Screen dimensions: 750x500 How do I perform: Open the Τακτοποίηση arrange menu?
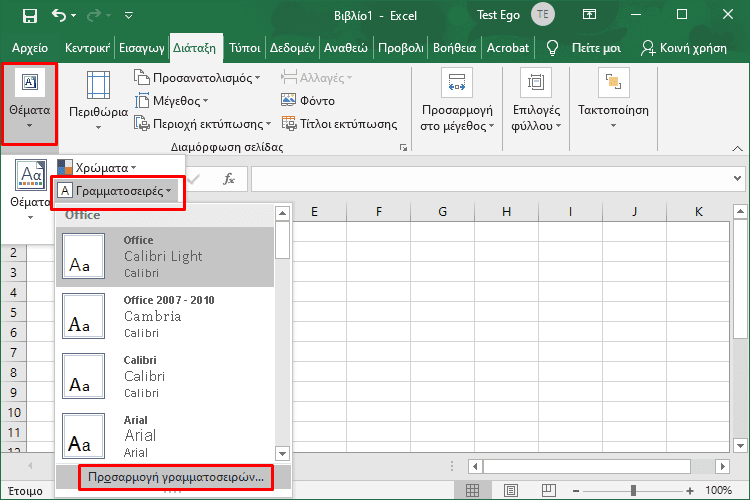[x=613, y=100]
